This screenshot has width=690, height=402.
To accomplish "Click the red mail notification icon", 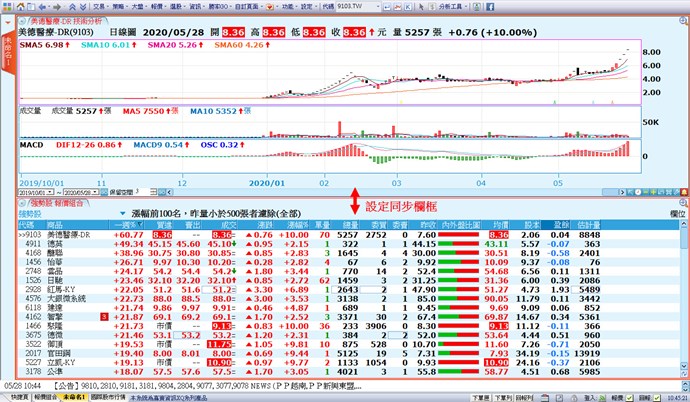I will coord(270,7).
